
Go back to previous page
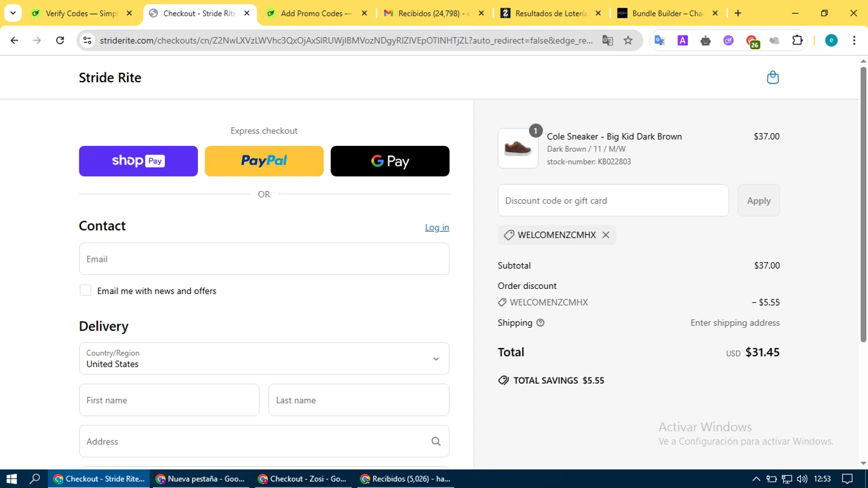pyautogui.click(x=14, y=41)
